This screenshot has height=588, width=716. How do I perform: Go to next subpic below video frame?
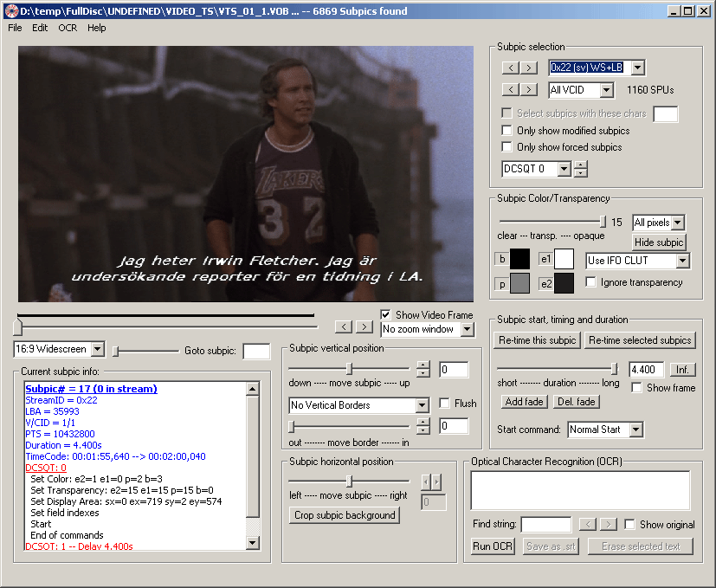pos(364,326)
